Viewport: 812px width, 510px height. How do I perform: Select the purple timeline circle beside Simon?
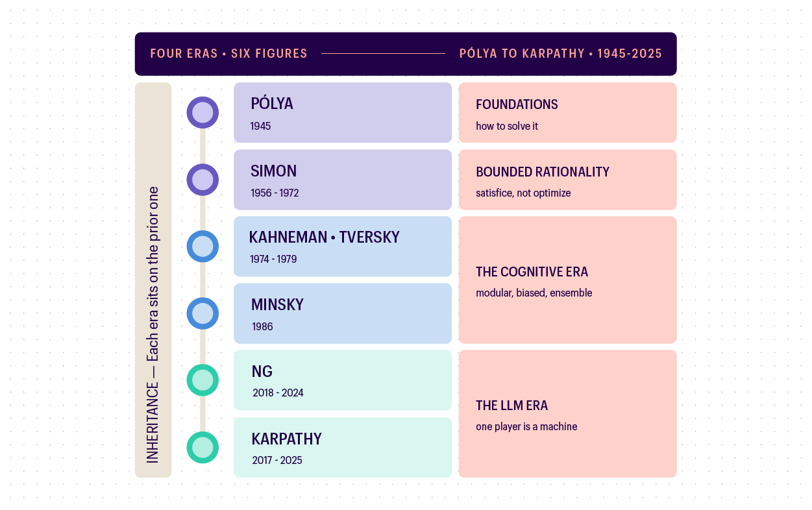[203, 180]
